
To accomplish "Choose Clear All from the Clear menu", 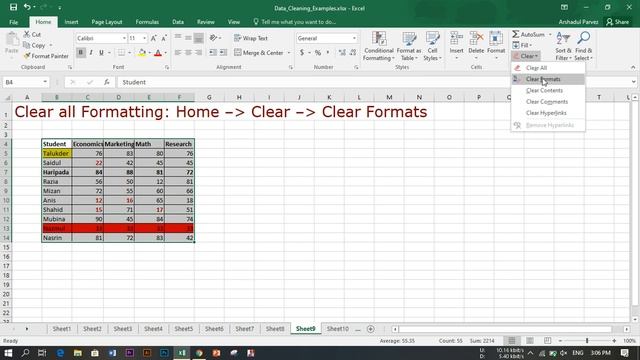I will [548, 68].
